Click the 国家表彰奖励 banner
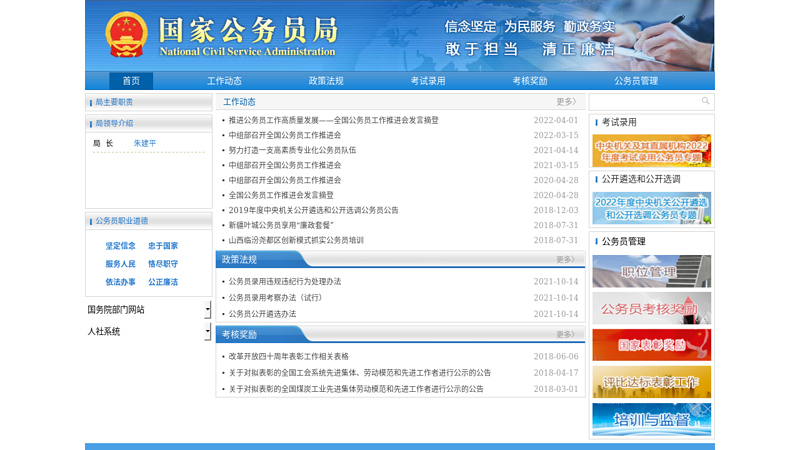Screen dimensions: 800x450 [x=652, y=345]
